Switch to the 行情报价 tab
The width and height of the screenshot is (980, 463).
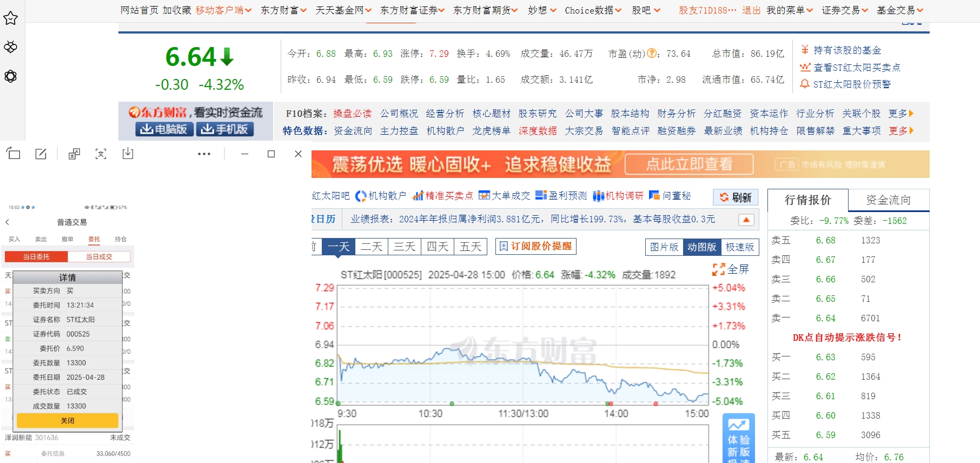(x=808, y=200)
